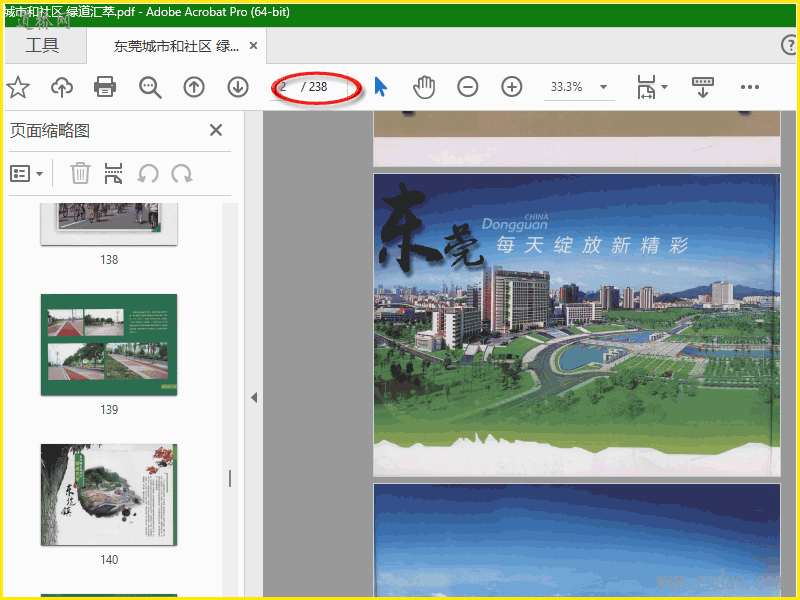Select page 138 thumbnail
The height and width of the screenshot is (600, 800).
(x=109, y=223)
